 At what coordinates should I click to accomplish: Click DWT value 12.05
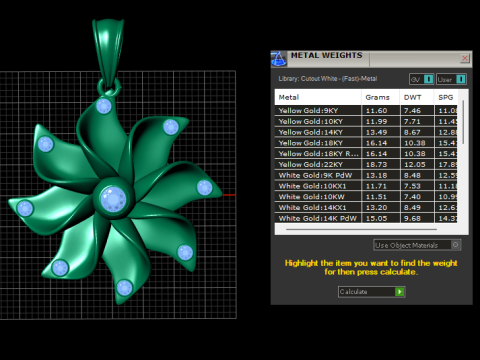415,164
